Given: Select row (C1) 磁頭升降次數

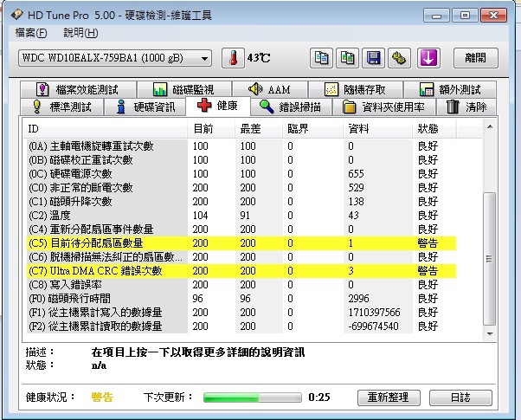Looking at the screenshot, I should (x=241, y=202).
